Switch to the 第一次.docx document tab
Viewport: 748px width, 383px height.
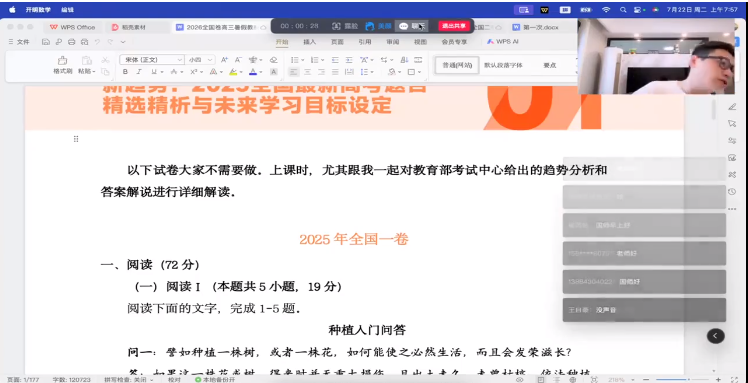[536, 27]
